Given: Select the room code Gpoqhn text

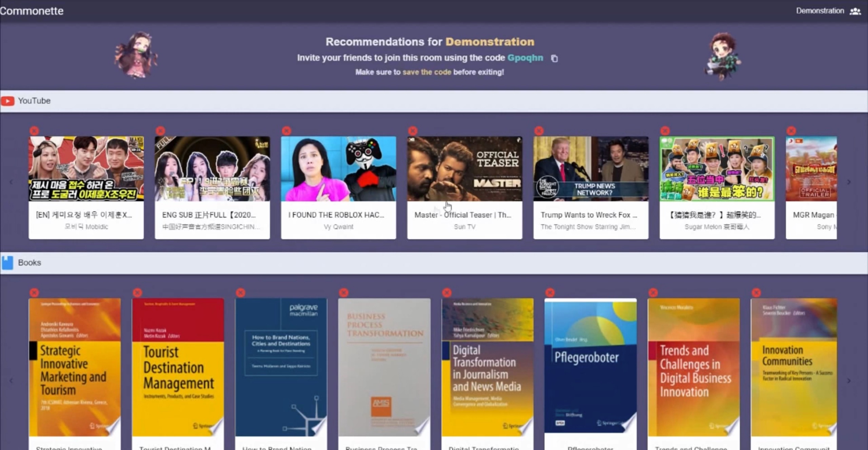Looking at the screenshot, I should coord(525,58).
